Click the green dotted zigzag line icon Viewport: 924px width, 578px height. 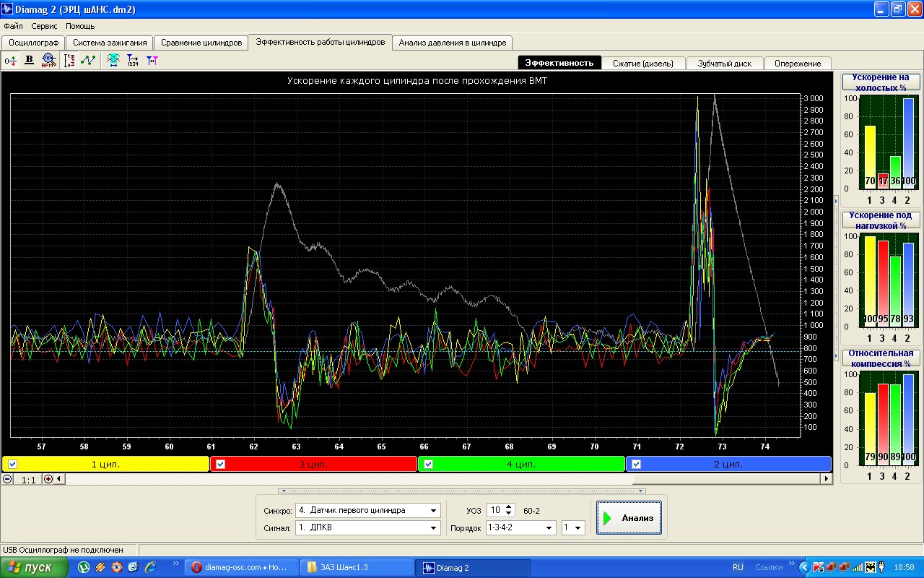click(x=88, y=61)
